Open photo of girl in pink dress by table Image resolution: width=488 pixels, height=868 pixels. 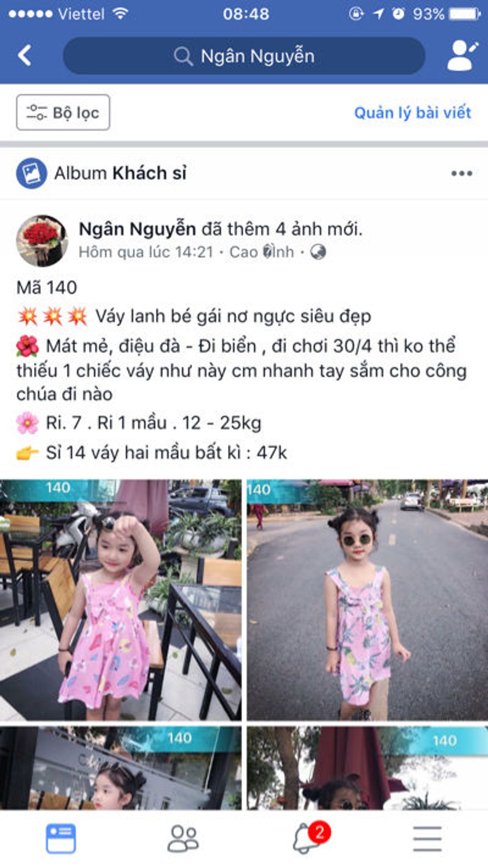pyautogui.click(x=120, y=600)
